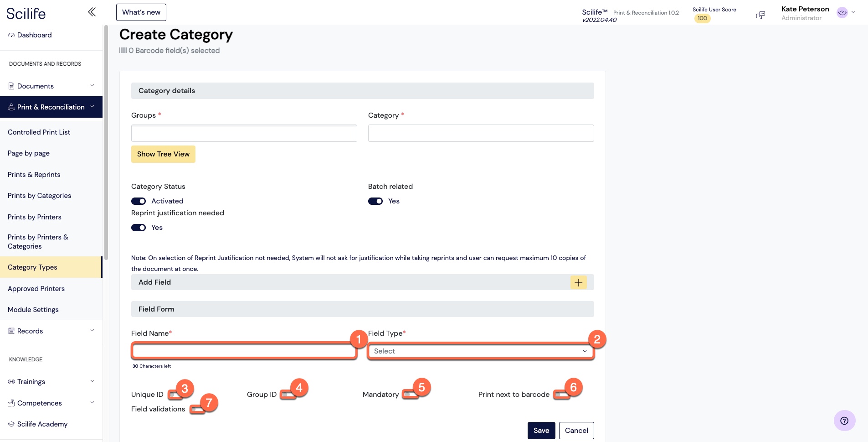
Task: Turn off the Batch related switch
Action: click(x=375, y=201)
